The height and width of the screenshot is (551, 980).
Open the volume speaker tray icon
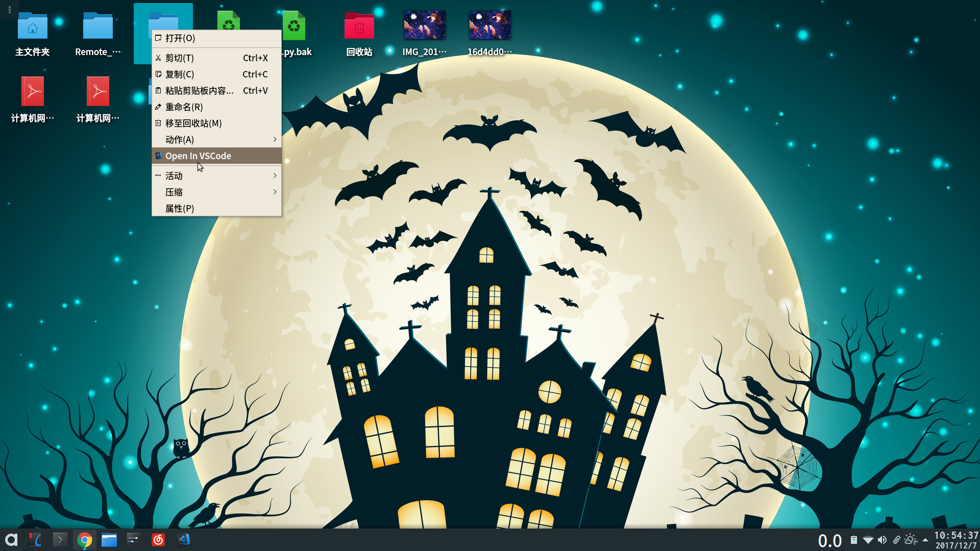(x=882, y=540)
